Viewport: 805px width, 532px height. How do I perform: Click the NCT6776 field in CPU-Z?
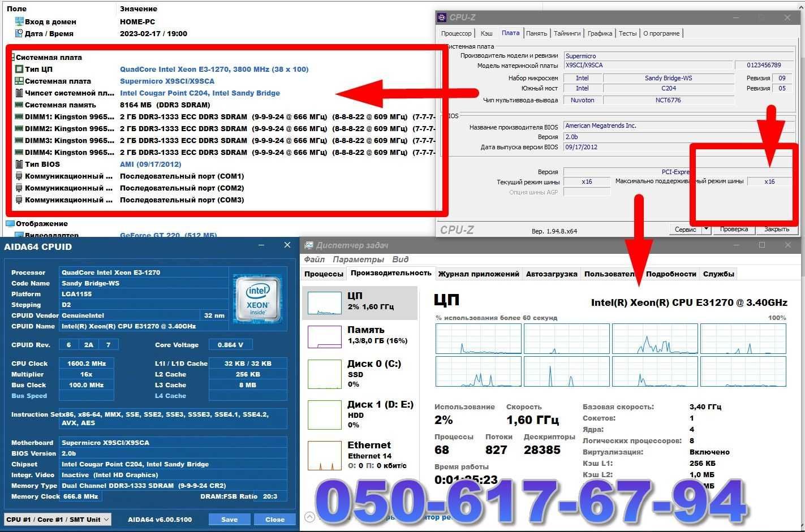coord(669,101)
